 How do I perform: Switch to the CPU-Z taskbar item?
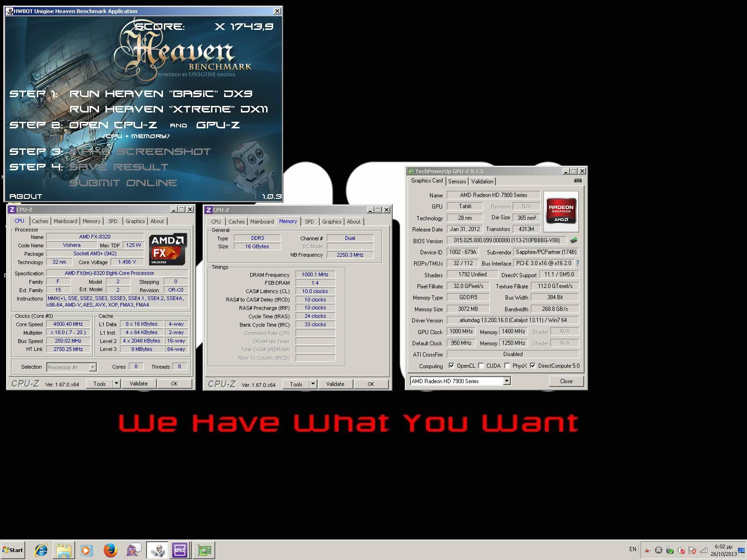pyautogui.click(x=180, y=550)
